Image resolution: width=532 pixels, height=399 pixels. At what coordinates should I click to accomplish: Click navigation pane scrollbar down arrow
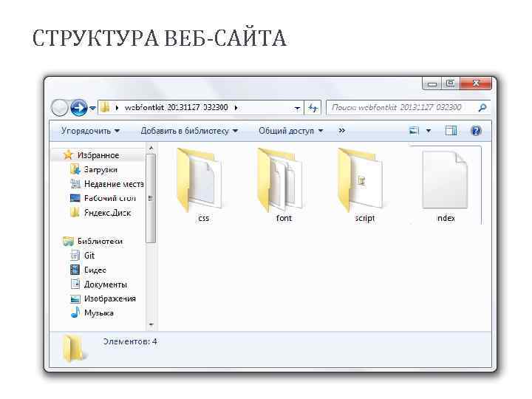(x=151, y=324)
